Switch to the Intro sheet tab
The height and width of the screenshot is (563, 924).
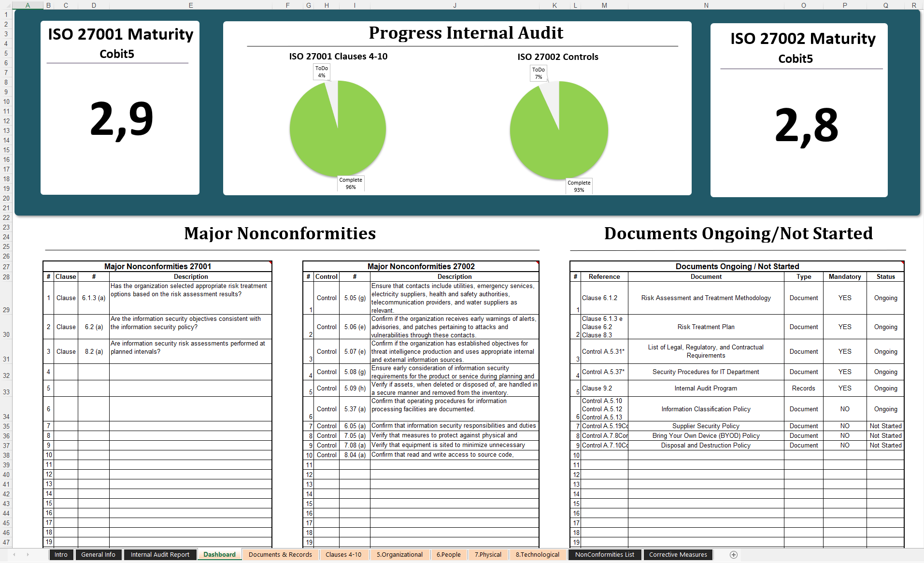[61, 554]
